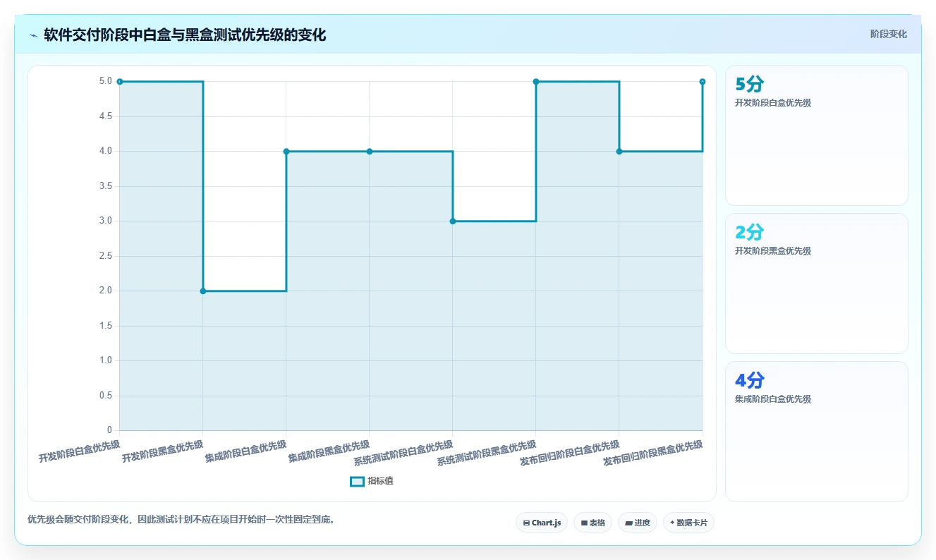
Task: Click data point at value 3.0
Action: [453, 221]
